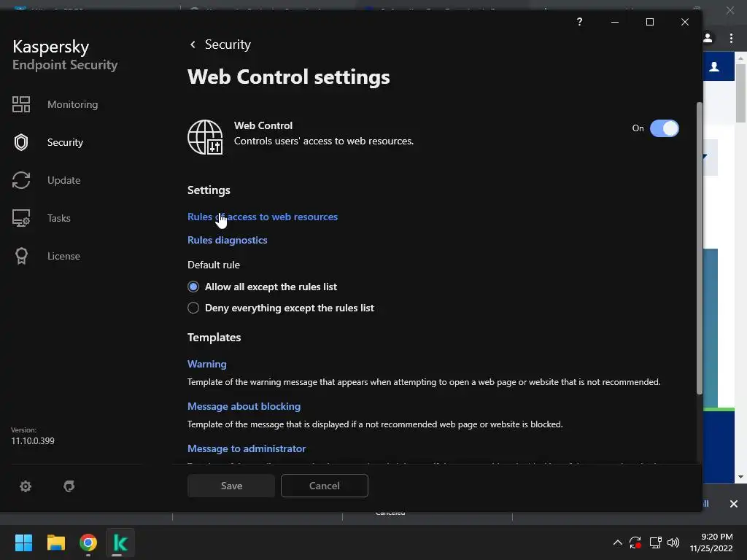Open Chrome three-dot menu behind window

[x=731, y=38]
